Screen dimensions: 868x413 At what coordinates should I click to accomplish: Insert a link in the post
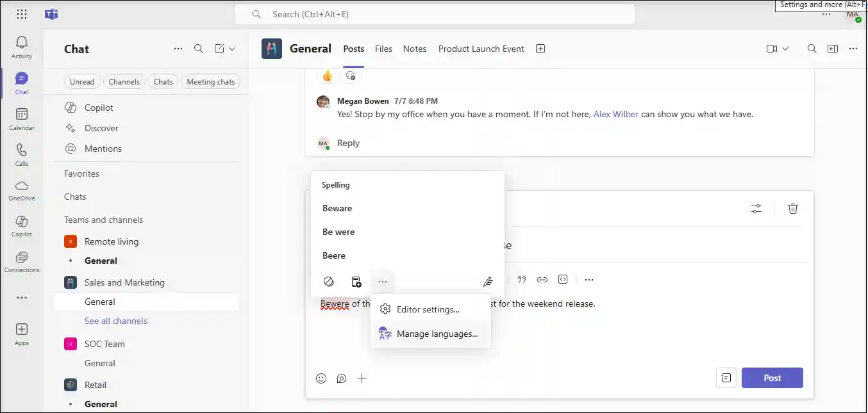542,280
